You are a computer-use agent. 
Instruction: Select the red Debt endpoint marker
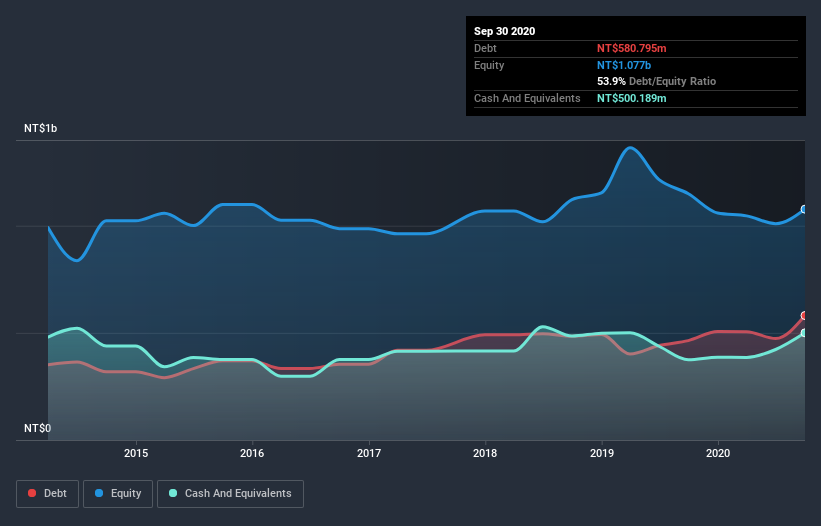tap(804, 316)
